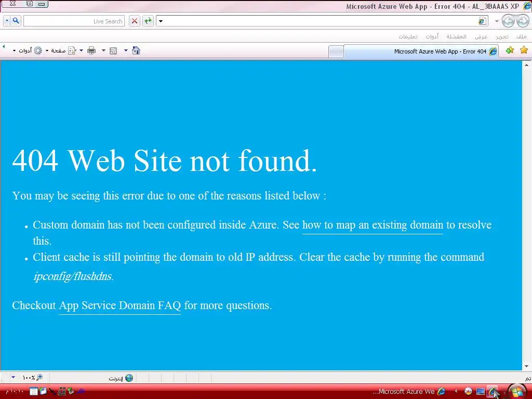Screen dimensions: 532x399
Task: Open a new blank tab
Action: pyautogui.click(x=336, y=52)
